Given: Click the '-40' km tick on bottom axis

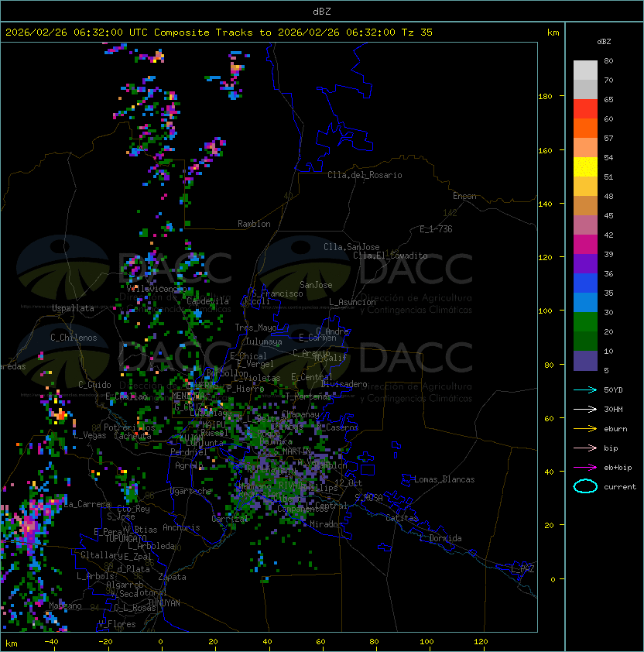Looking at the screenshot, I should coord(51,642).
